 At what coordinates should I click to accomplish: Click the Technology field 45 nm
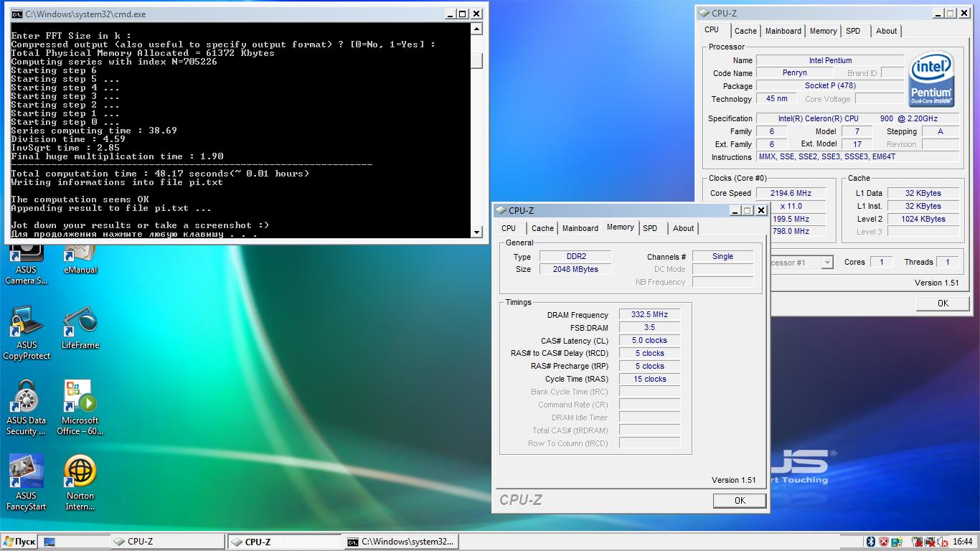point(776,99)
